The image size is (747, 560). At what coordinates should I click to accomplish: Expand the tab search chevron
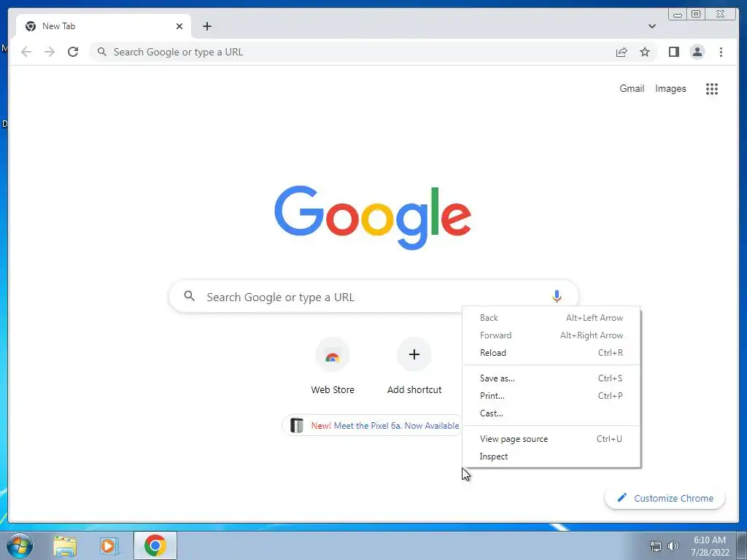[651, 26]
